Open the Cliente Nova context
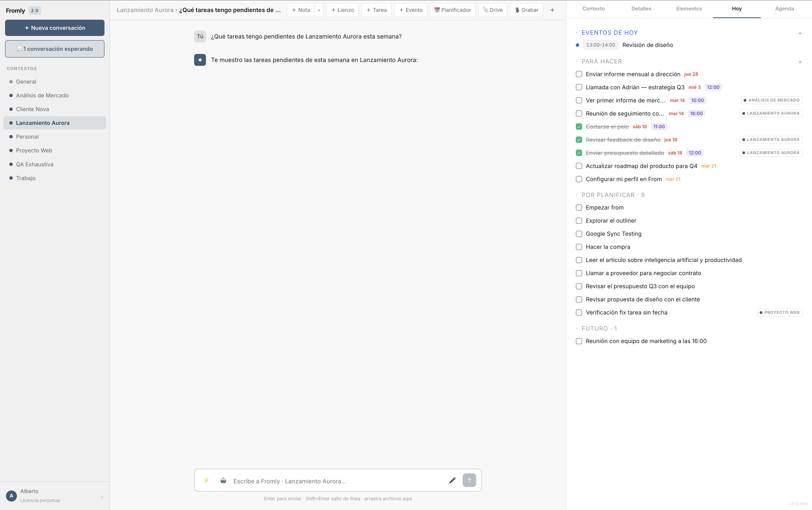The height and width of the screenshot is (510, 812). coord(55,109)
